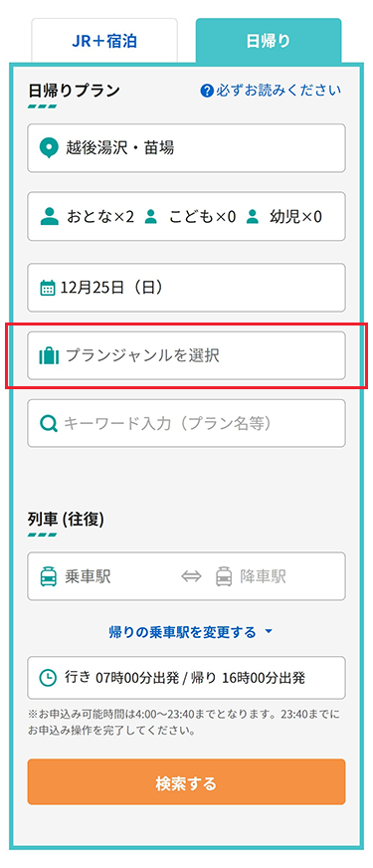Open the プランジャンルを選択 dropdown
The height and width of the screenshot is (868, 373).
tap(187, 355)
